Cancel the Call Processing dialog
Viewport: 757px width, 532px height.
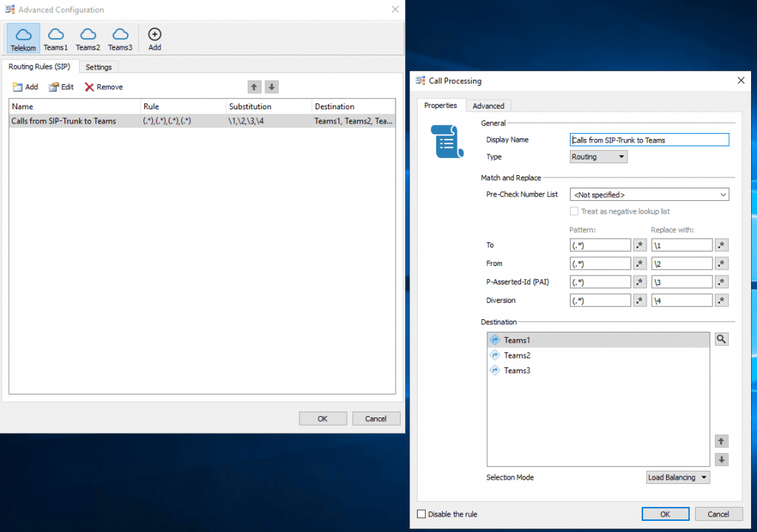coord(719,514)
